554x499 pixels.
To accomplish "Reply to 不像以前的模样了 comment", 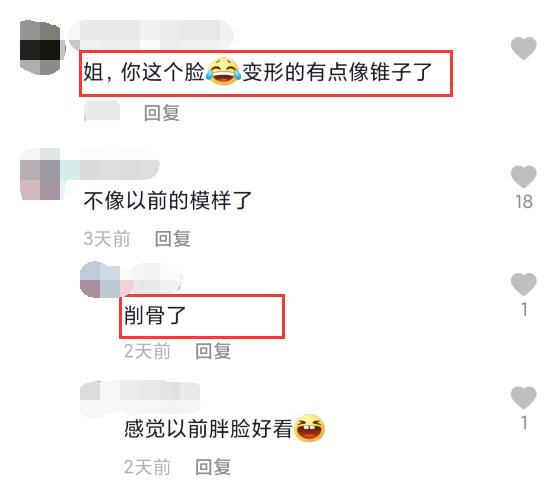I will 173,239.
